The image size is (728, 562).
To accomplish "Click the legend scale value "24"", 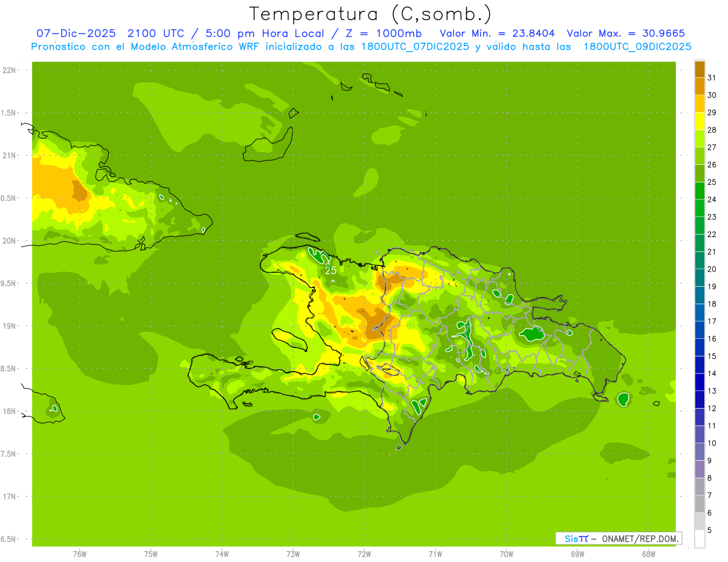I will pyautogui.click(x=712, y=199).
